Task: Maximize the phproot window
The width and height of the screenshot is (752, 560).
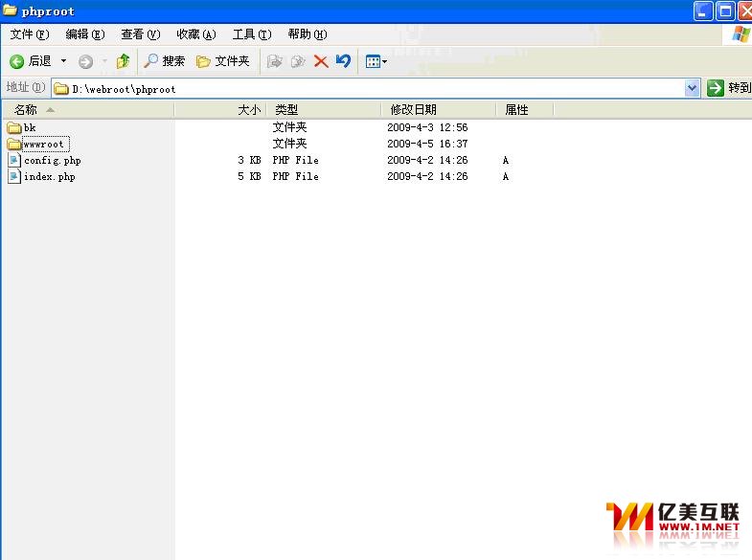Action: coord(725,11)
